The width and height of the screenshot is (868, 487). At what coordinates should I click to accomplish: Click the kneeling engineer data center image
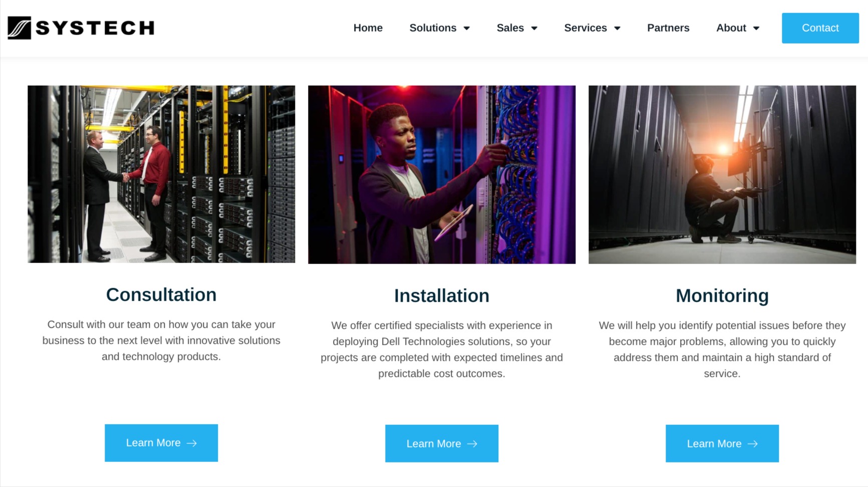(722, 174)
